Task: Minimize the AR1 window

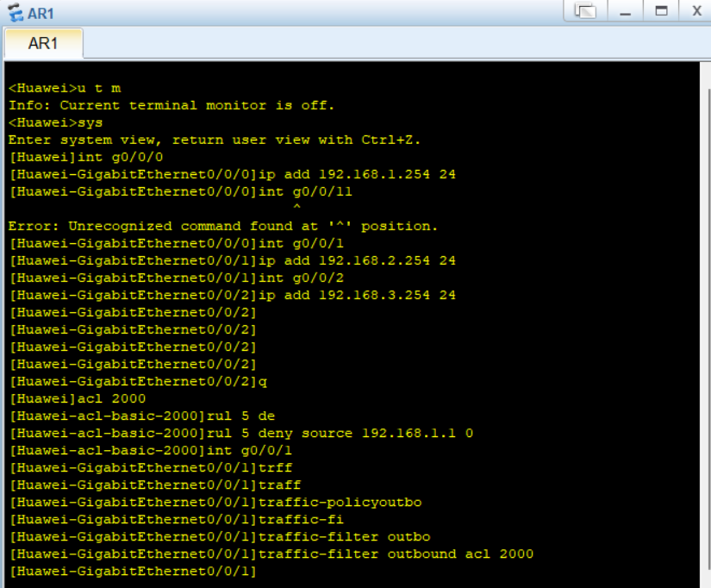Action: point(626,11)
